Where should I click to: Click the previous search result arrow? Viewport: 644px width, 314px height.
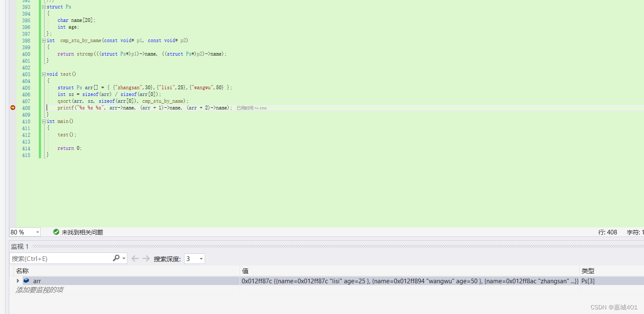coord(135,258)
